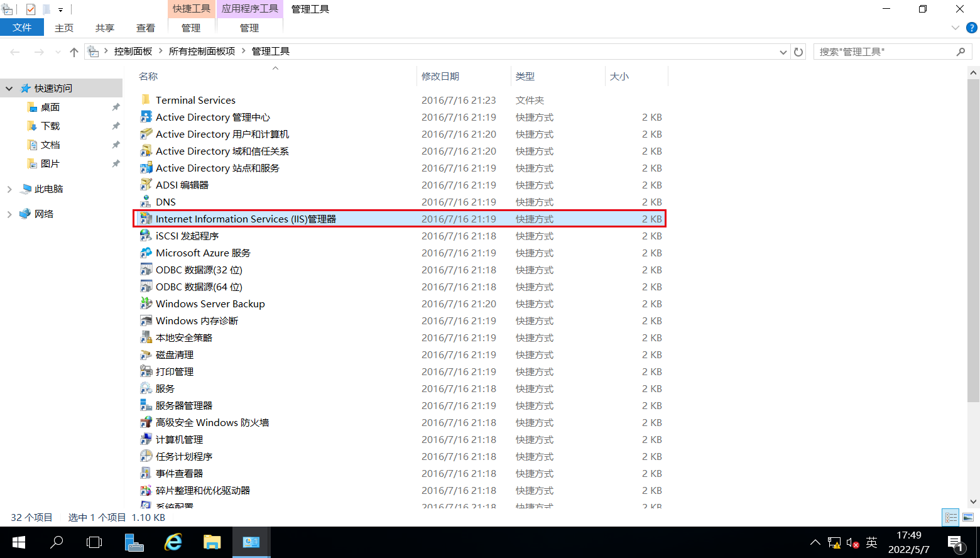Click the Microsoft Azure 服务 icon

[146, 253]
